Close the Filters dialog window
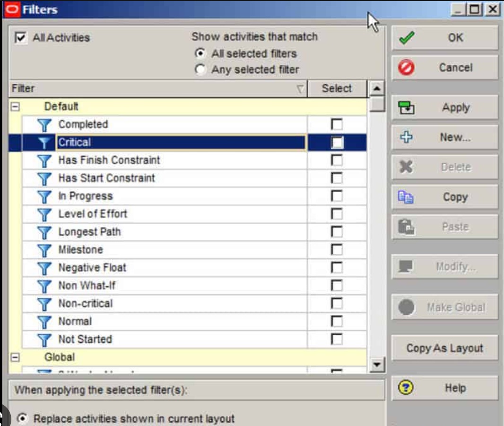 493,9
